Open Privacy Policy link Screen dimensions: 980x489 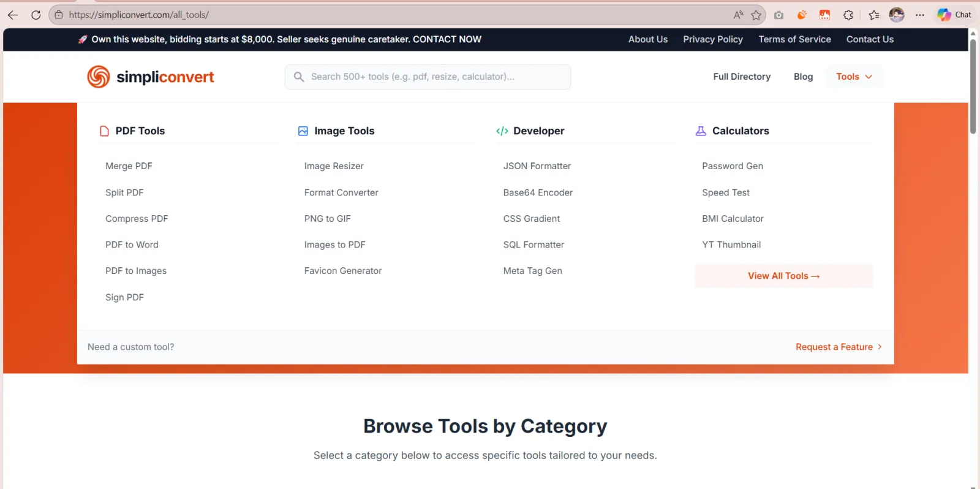point(713,39)
